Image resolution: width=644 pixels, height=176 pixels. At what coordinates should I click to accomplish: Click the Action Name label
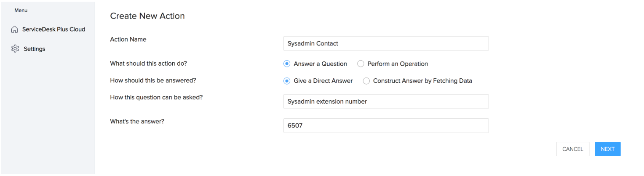[x=128, y=39]
